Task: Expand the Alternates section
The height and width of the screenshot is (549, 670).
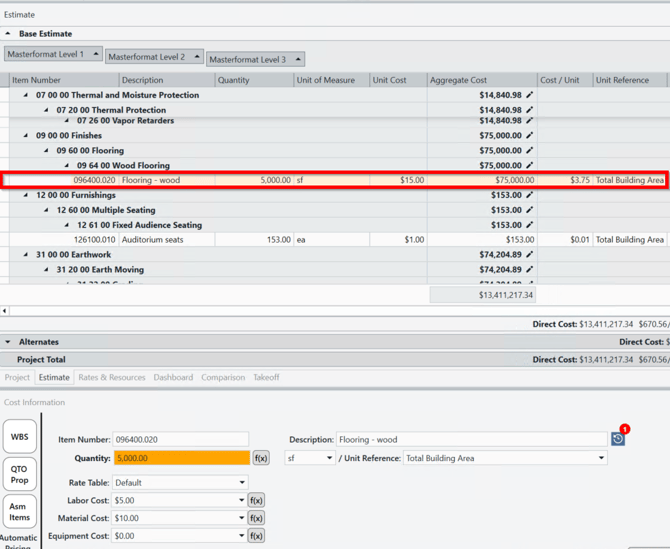Action: tap(8, 342)
